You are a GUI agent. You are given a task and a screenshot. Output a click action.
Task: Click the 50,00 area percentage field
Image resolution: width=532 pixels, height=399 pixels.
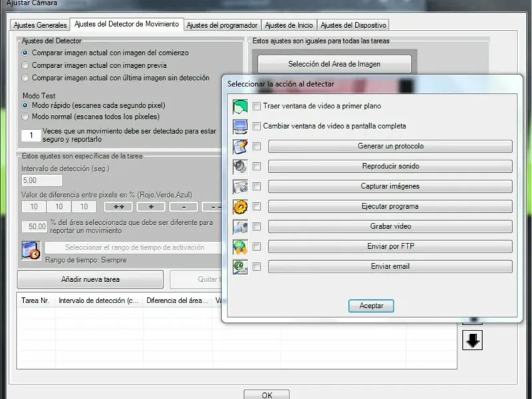(x=35, y=227)
